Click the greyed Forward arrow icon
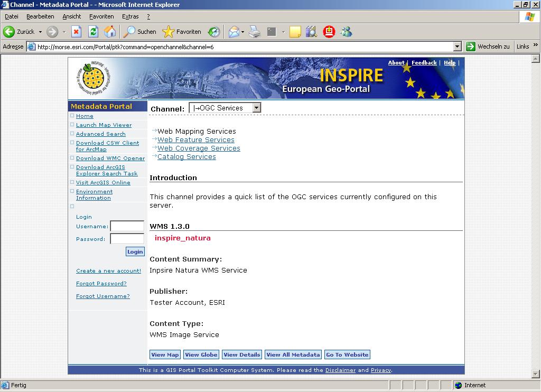 (52, 32)
